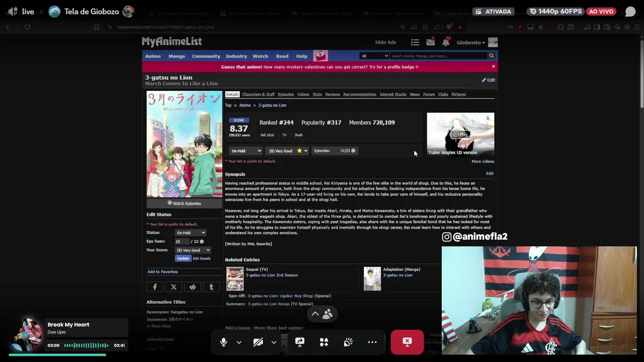Share on Tumblr
644x362 pixels.
coord(211,287)
